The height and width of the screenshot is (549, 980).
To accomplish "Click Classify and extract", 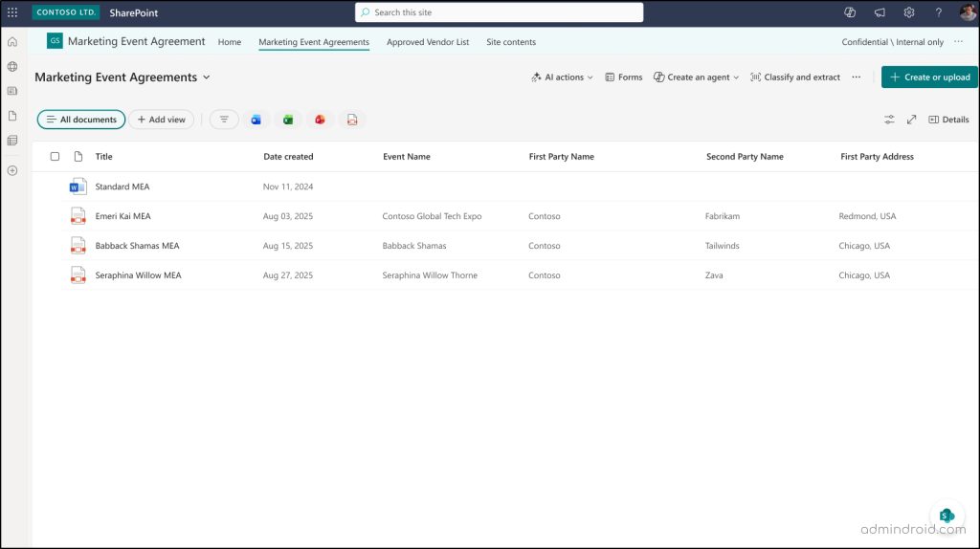I will 795,77.
